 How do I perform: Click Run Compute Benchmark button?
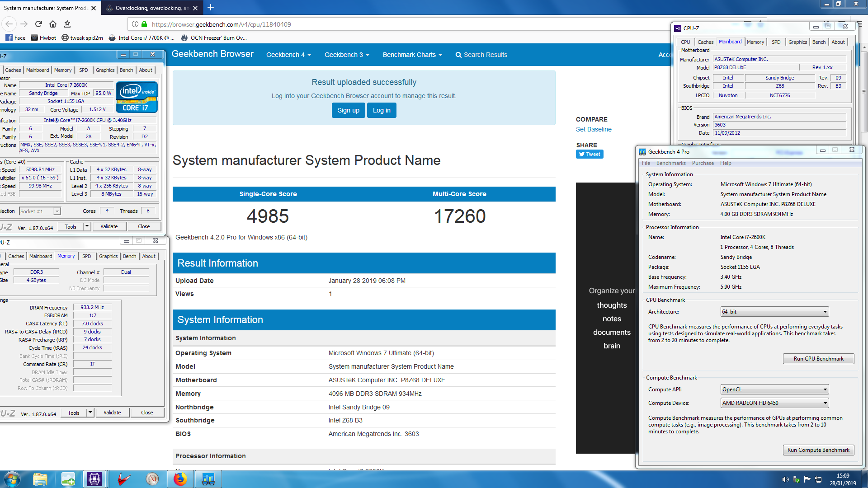(x=818, y=450)
